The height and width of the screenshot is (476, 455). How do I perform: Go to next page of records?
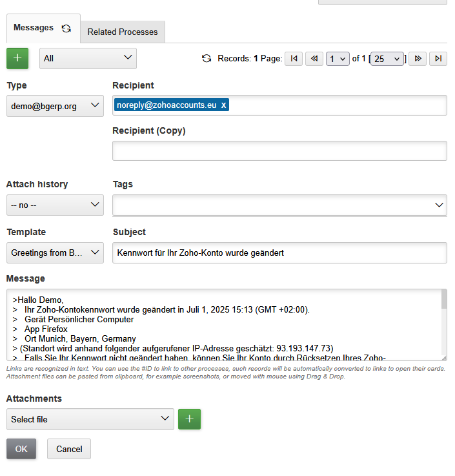coord(418,59)
